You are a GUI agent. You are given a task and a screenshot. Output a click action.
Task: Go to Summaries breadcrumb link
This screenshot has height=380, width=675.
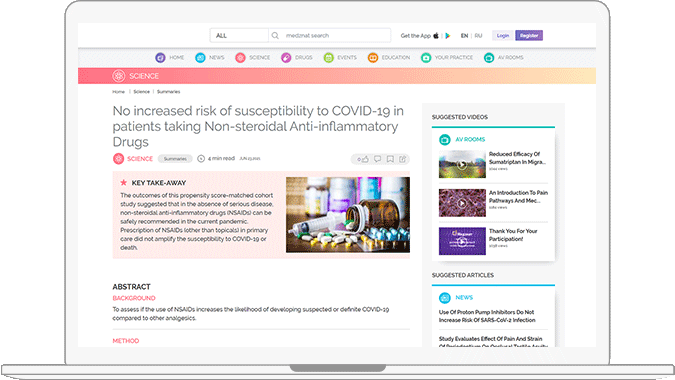tap(168, 92)
